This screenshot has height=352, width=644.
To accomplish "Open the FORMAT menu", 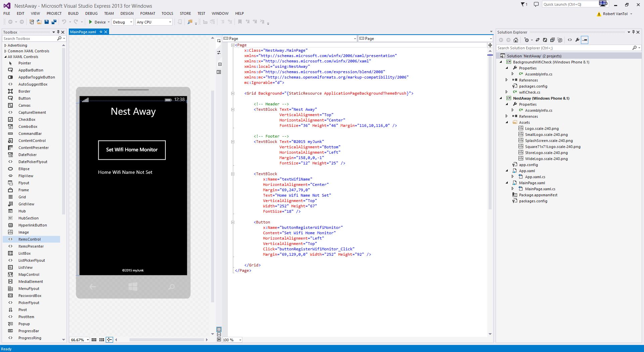I will (148, 13).
